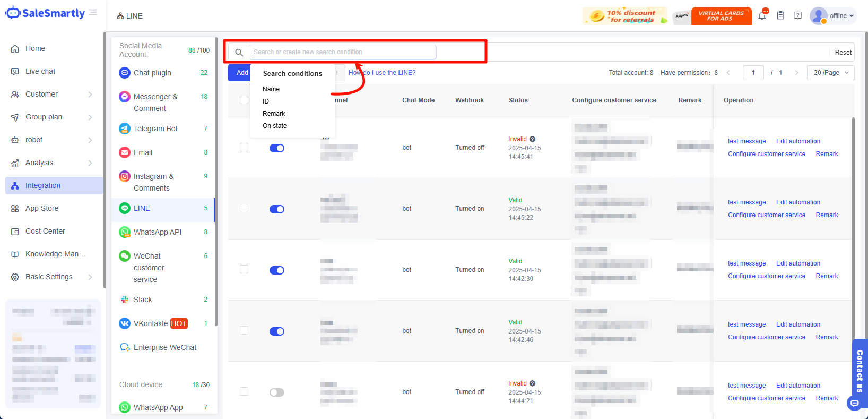This screenshot has height=419, width=868.
Task: Collapse sidebar with hamburger icon
Action: (x=93, y=12)
